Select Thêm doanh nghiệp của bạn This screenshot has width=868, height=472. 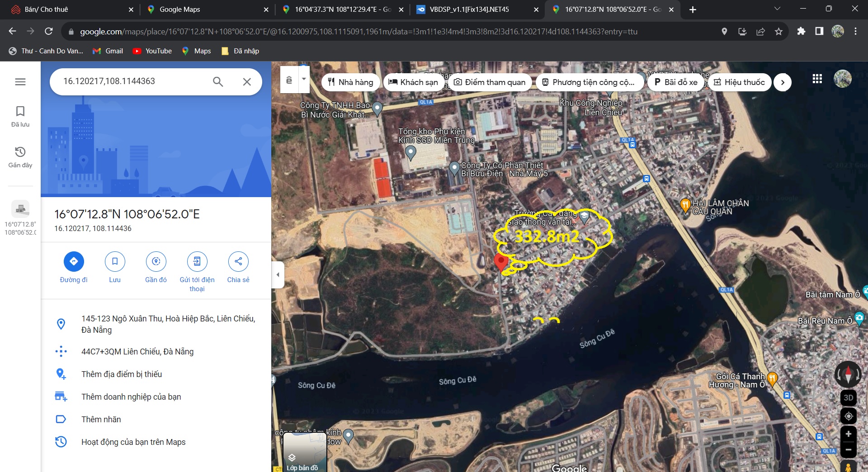(x=156, y=397)
